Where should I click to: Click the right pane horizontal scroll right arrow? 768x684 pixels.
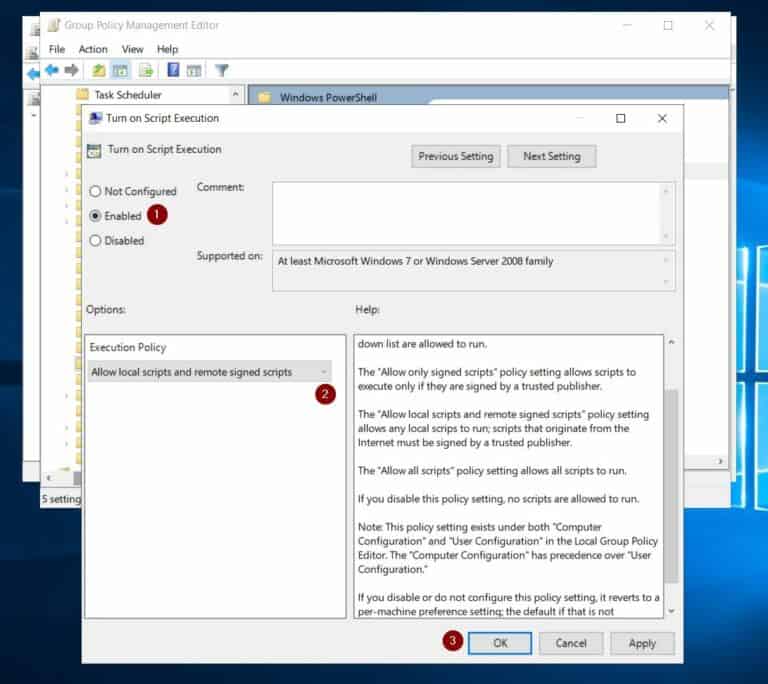point(720,461)
